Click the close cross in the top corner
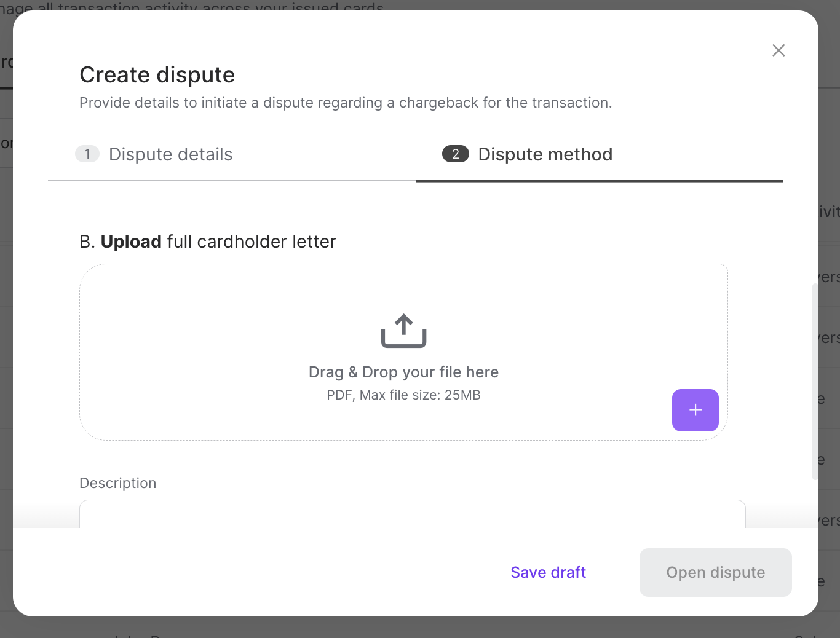The image size is (840, 638). click(x=778, y=50)
